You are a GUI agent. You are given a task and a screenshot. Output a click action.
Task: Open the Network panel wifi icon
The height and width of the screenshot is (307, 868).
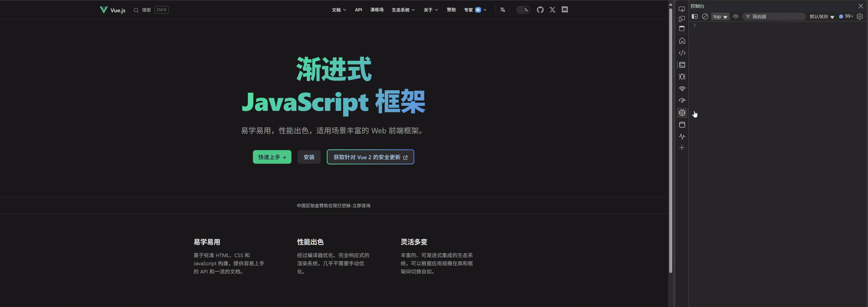[682, 89]
